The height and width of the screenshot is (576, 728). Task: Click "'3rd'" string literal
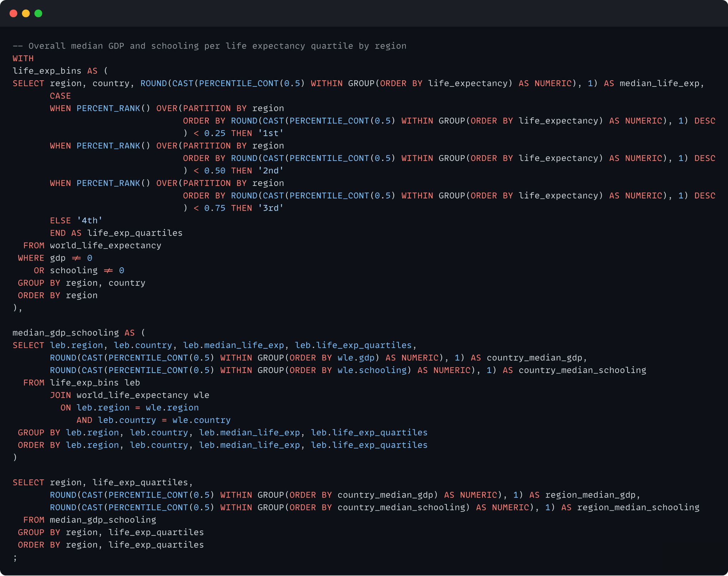click(x=271, y=208)
